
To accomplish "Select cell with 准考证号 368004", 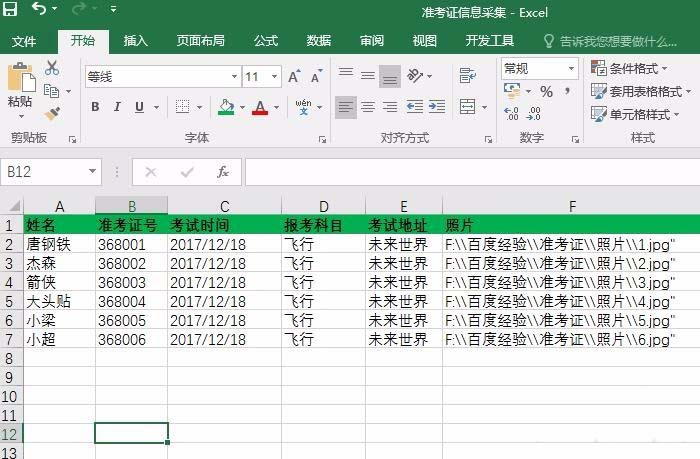I will (x=131, y=301).
